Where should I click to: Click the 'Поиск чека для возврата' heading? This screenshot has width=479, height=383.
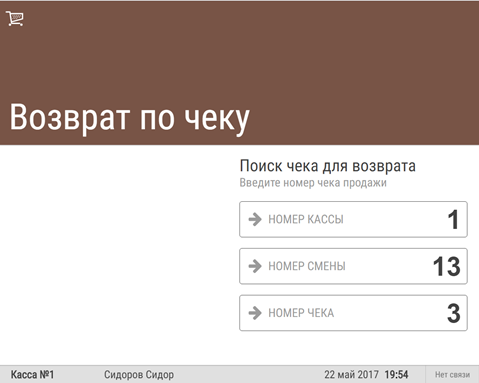pos(328,166)
